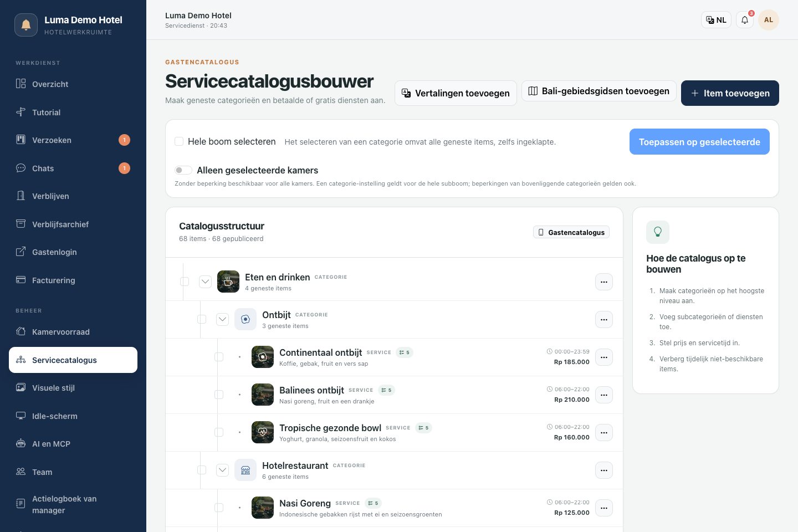Check the Hele boom selecteren checkbox
Image resolution: width=798 pixels, height=532 pixels.
coord(179,141)
